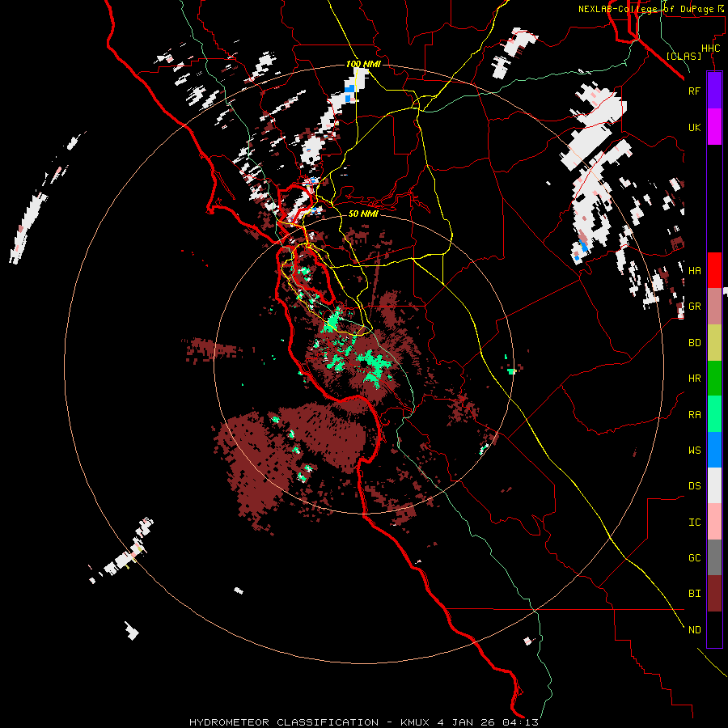The width and height of the screenshot is (728, 728).
Task: Click the brown BI legend swatch
Action: point(714,594)
